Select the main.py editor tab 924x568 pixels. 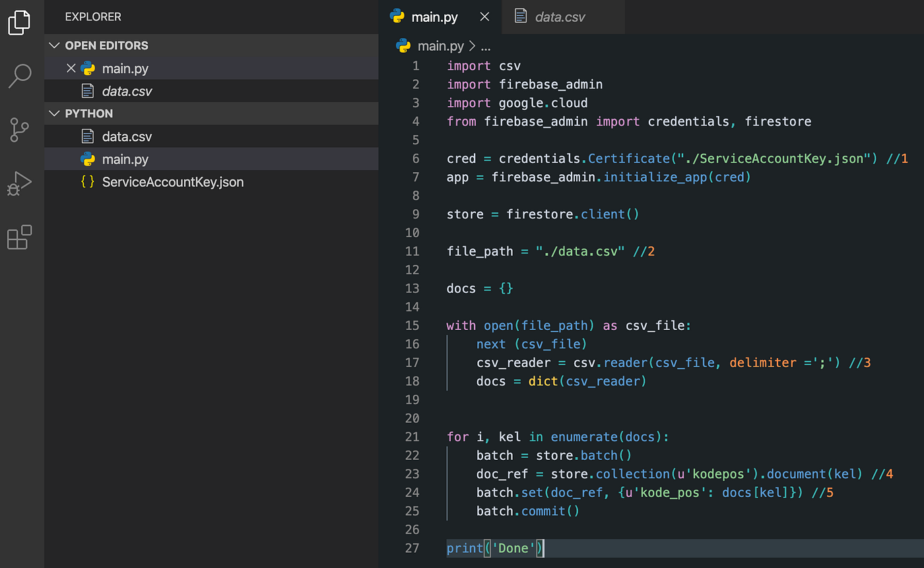tap(434, 16)
